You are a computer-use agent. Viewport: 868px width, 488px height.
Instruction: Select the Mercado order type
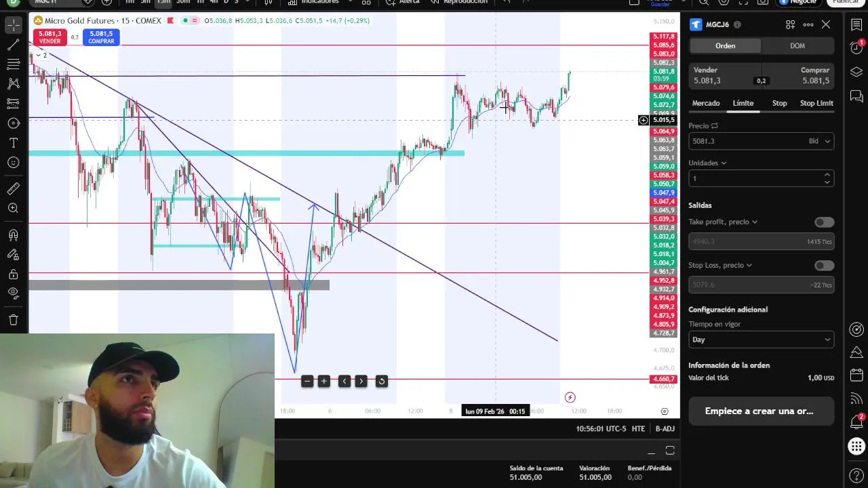tap(706, 103)
